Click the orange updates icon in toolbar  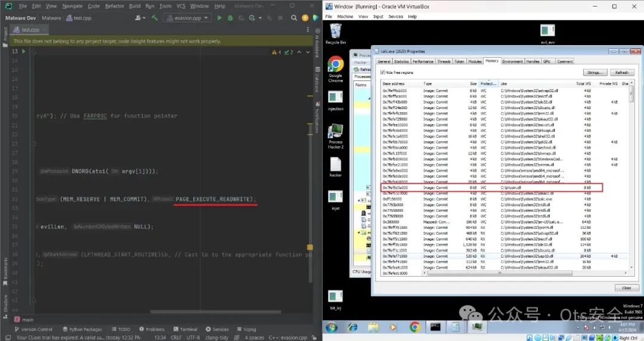tap(305, 18)
